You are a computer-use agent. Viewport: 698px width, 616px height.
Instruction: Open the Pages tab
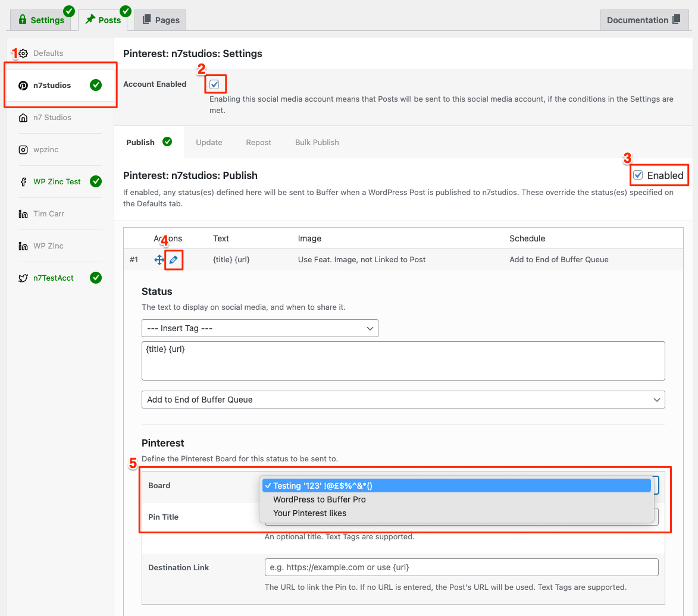point(160,20)
